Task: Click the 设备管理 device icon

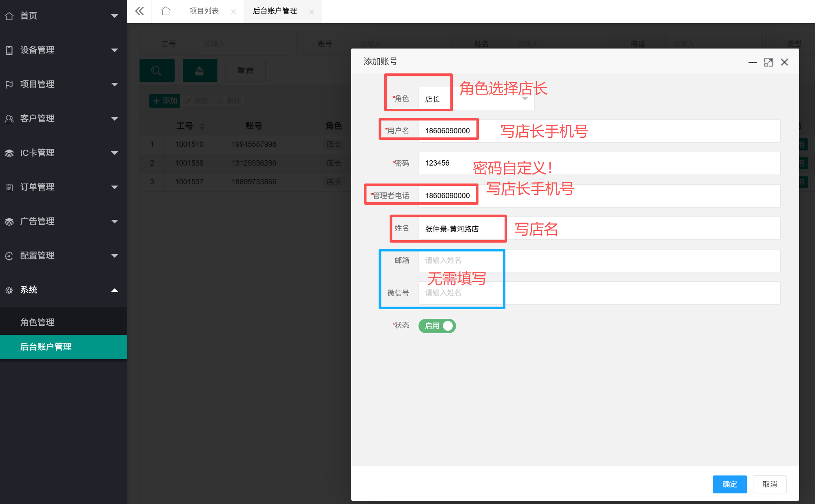Action: 9,50
